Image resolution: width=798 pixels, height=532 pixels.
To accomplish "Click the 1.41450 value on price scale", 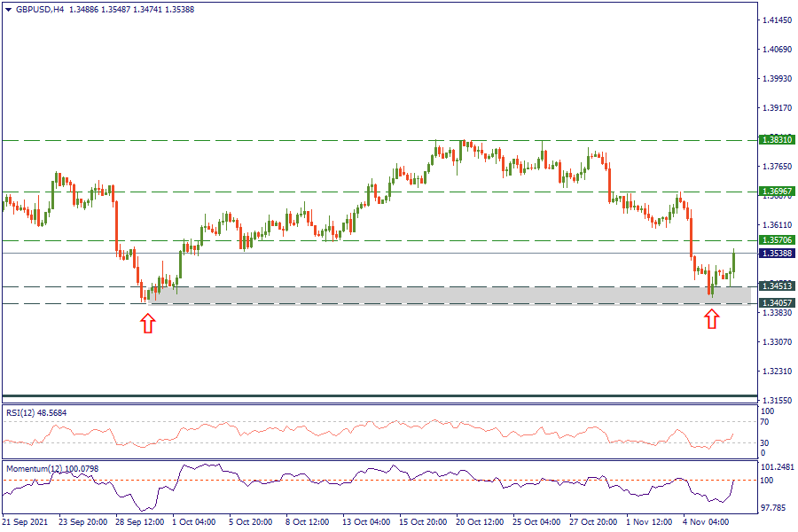I will (777, 20).
